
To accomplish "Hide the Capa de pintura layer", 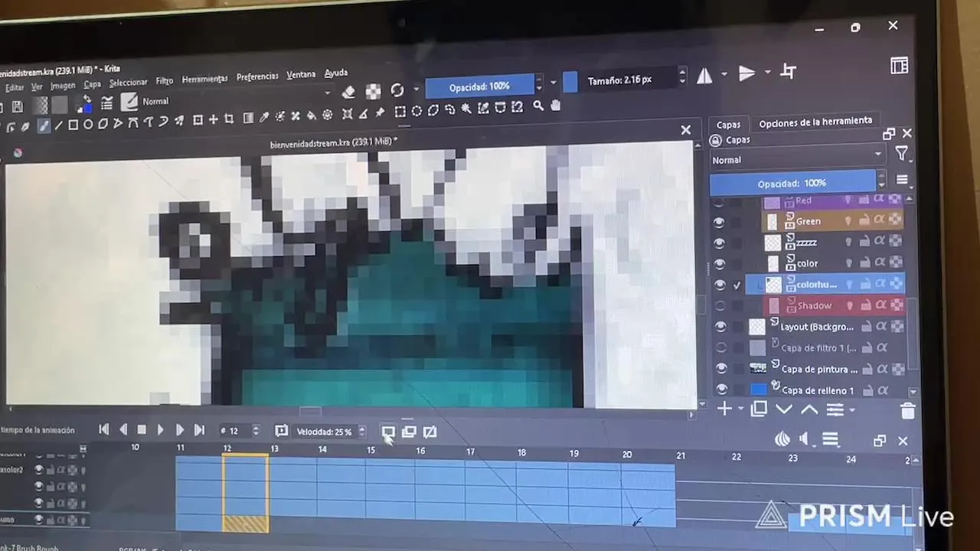I will (720, 369).
